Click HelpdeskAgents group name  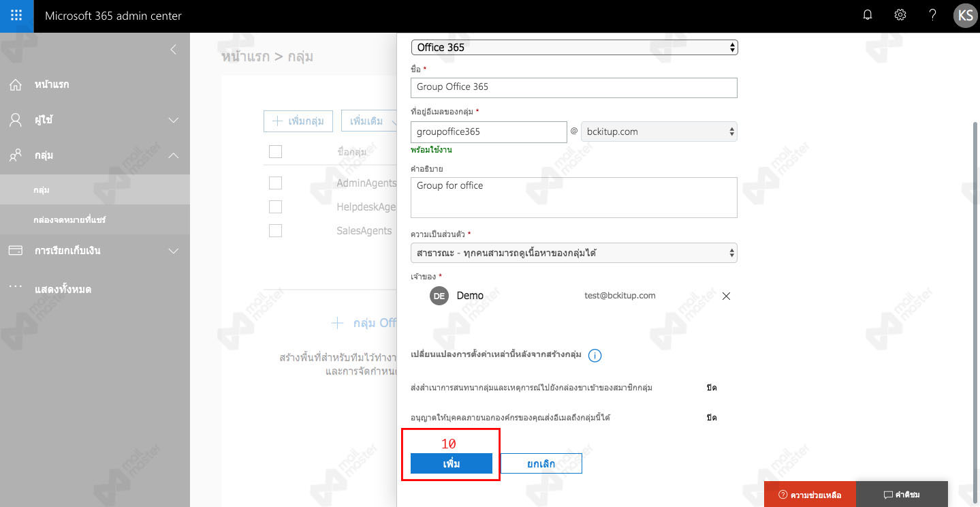coord(366,206)
